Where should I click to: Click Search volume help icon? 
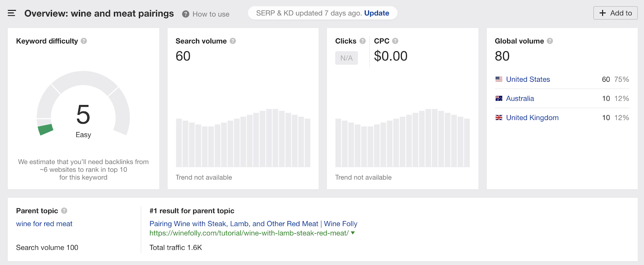coord(233,41)
